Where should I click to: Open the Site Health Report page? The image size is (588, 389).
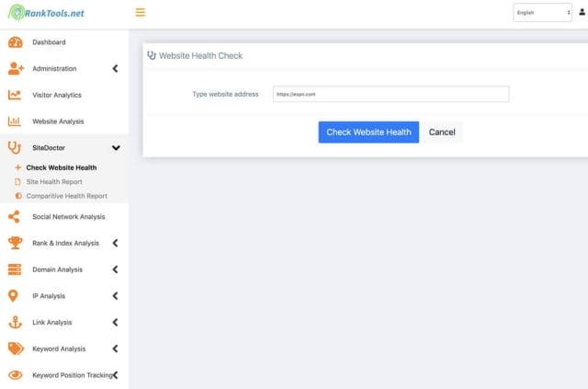54,182
